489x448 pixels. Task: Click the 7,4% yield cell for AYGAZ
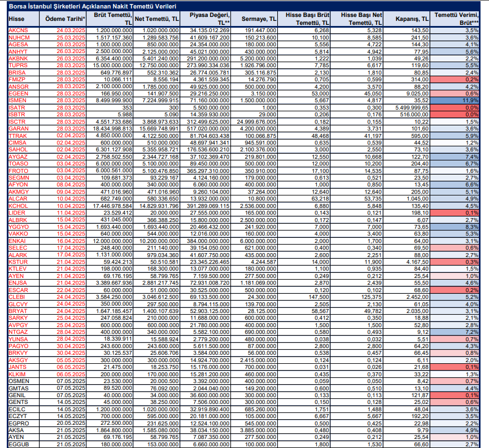click(455, 156)
